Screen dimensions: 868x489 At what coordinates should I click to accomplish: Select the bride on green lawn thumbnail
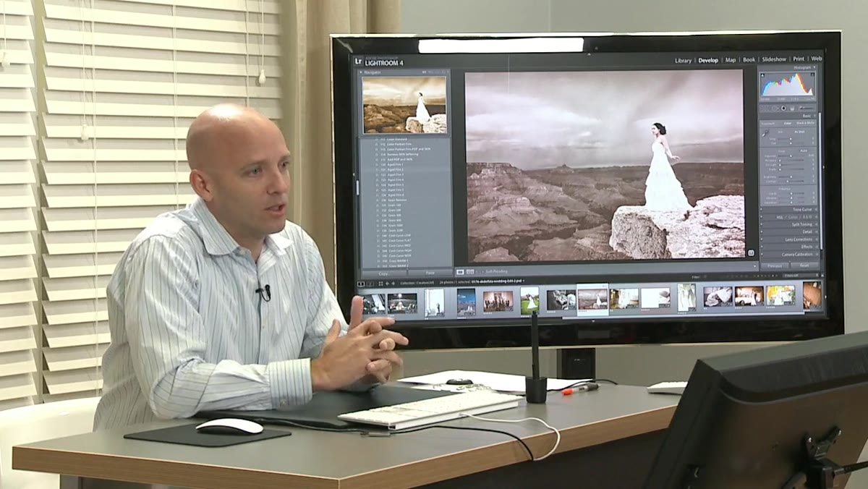[x=529, y=300]
